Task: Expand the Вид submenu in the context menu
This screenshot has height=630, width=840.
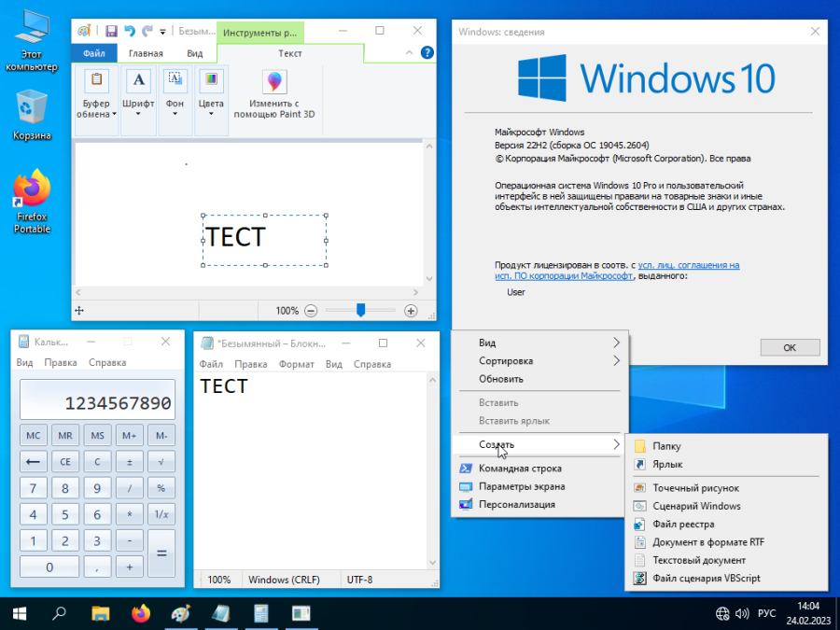Action: [539, 343]
